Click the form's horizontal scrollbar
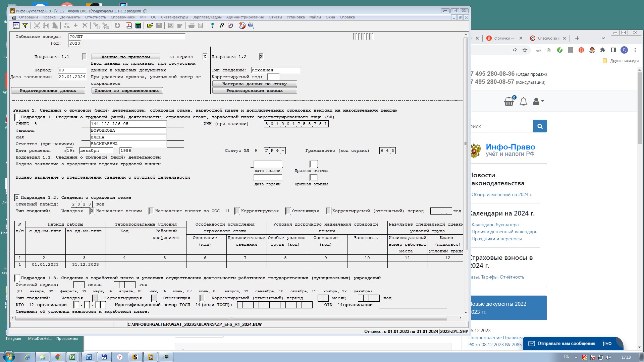The height and width of the screenshot is (362, 644). point(231,318)
